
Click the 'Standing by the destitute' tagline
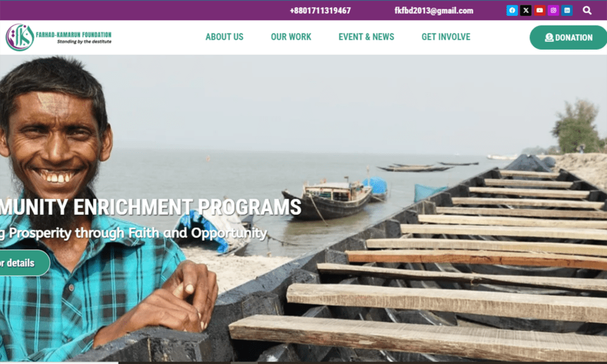point(84,42)
